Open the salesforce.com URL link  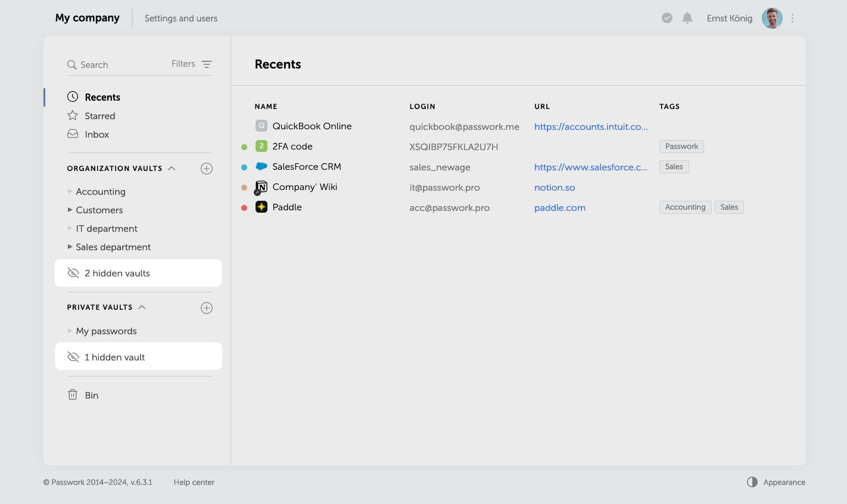(x=591, y=167)
